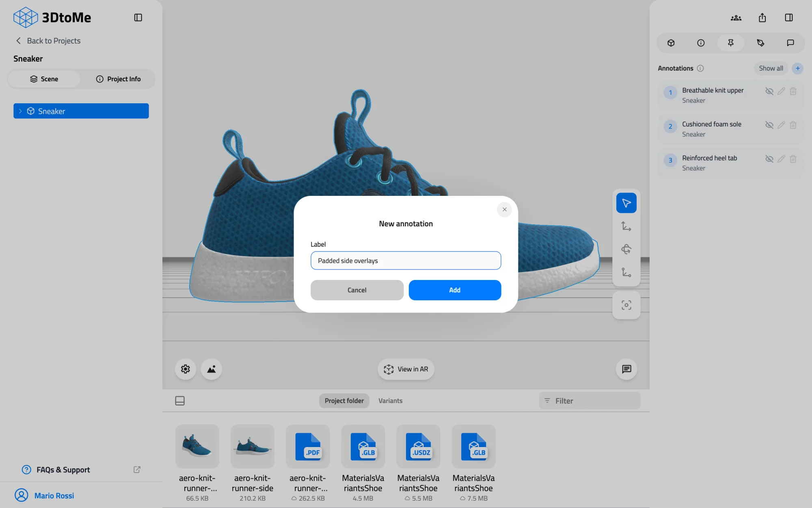Switch to Project Info tab
812x508 pixels.
118,79
